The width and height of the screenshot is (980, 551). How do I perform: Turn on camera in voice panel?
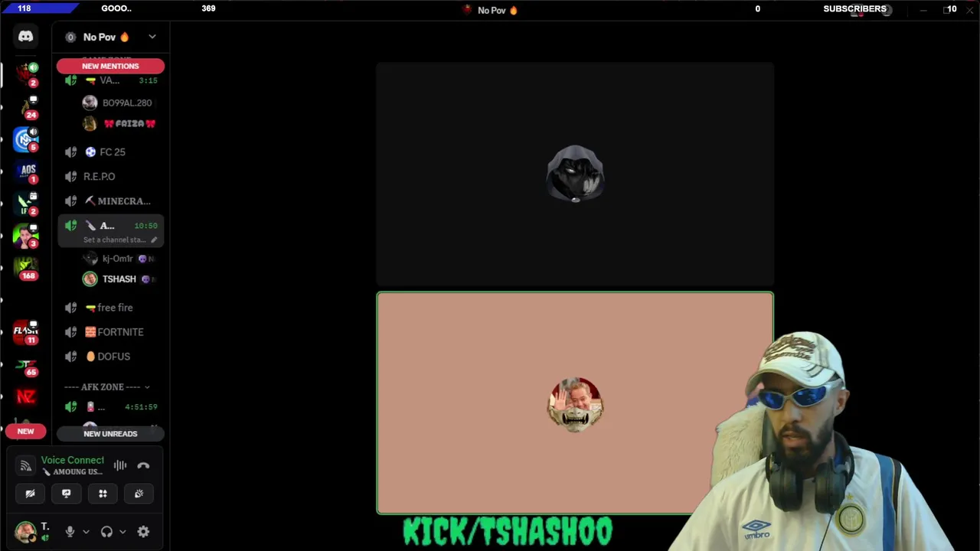coord(30,494)
